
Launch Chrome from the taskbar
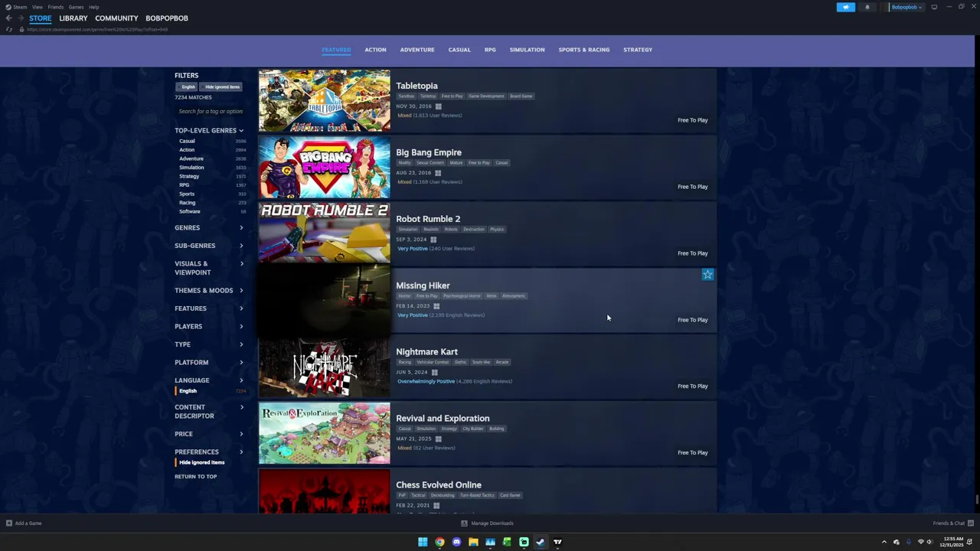(439, 542)
